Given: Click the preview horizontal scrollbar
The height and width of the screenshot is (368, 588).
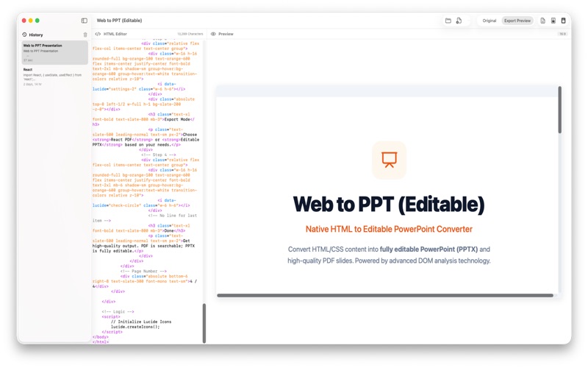Looking at the screenshot, I should pos(384,296).
